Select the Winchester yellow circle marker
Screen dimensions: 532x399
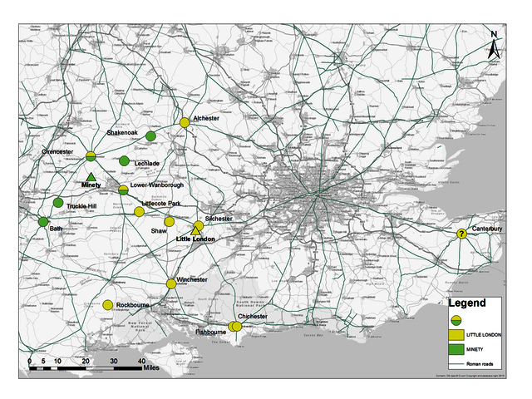point(171,283)
